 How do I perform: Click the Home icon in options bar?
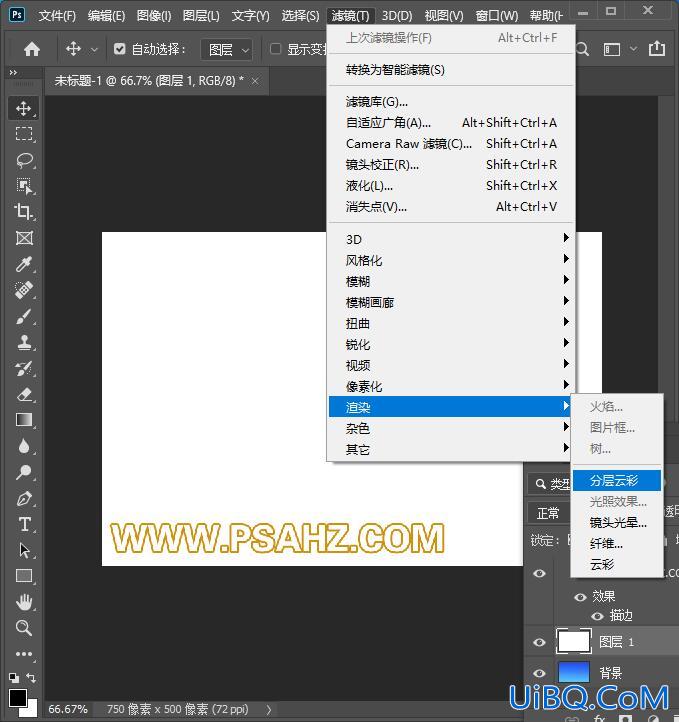[32, 49]
